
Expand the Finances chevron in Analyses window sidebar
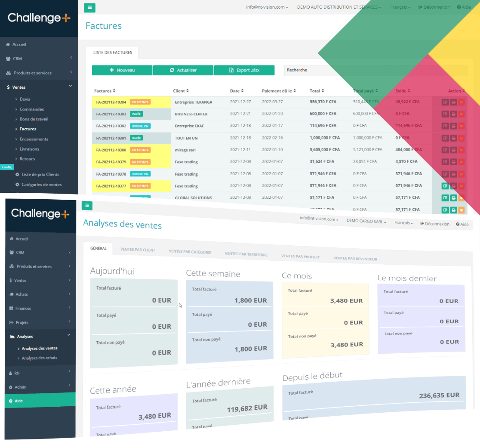[70, 307]
